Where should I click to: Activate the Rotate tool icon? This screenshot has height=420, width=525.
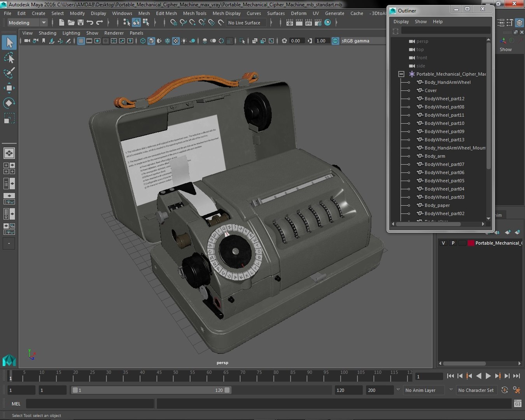[x=9, y=103]
